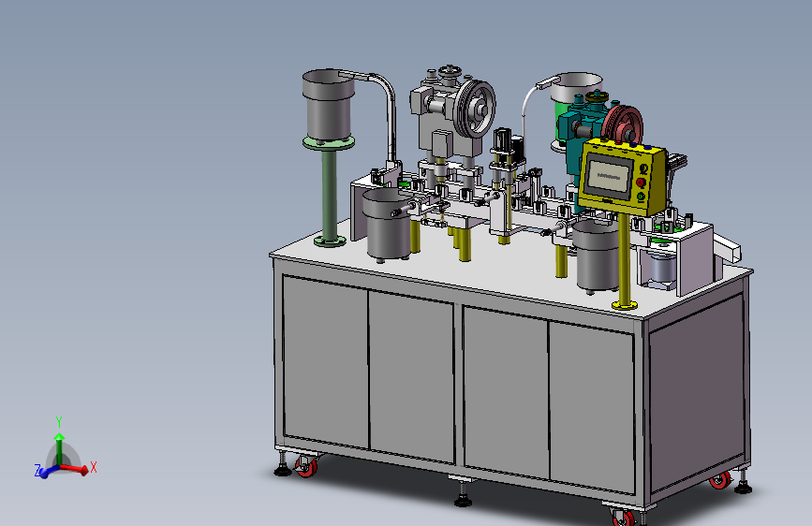Select the green button on the yellow control panel face
This screenshot has height=526, width=812.
click(x=641, y=197)
